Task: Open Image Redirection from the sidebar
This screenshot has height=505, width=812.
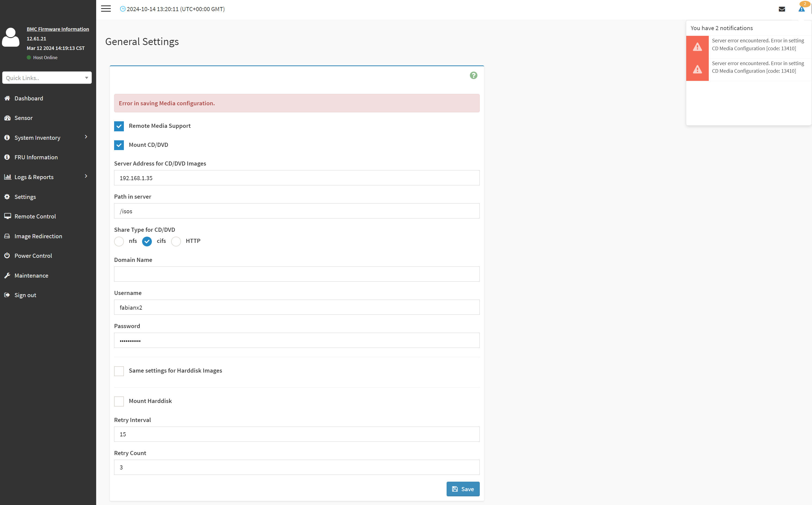Action: click(38, 236)
